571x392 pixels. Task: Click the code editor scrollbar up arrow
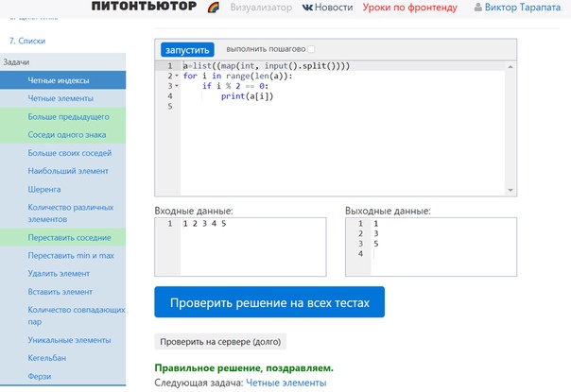coord(510,67)
